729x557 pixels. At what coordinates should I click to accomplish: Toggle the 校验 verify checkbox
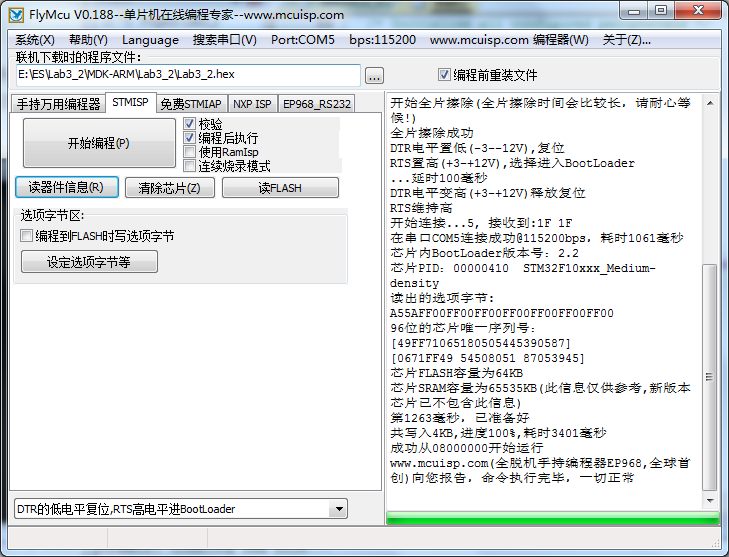189,124
